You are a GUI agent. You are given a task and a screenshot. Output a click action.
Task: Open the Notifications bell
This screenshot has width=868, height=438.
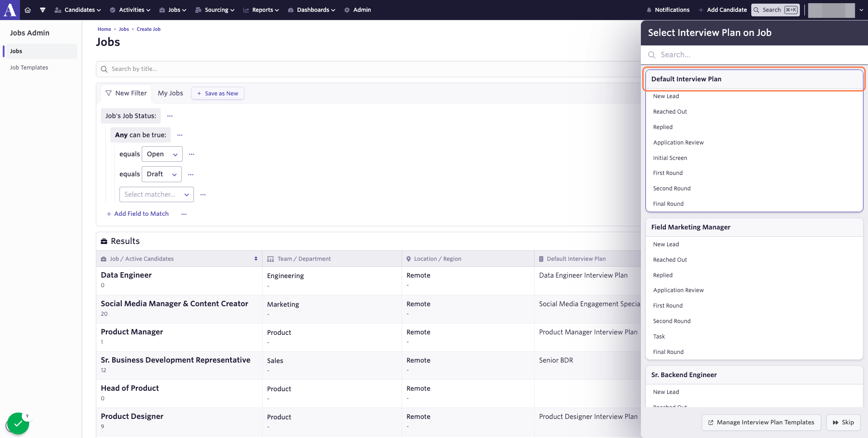pyautogui.click(x=668, y=10)
